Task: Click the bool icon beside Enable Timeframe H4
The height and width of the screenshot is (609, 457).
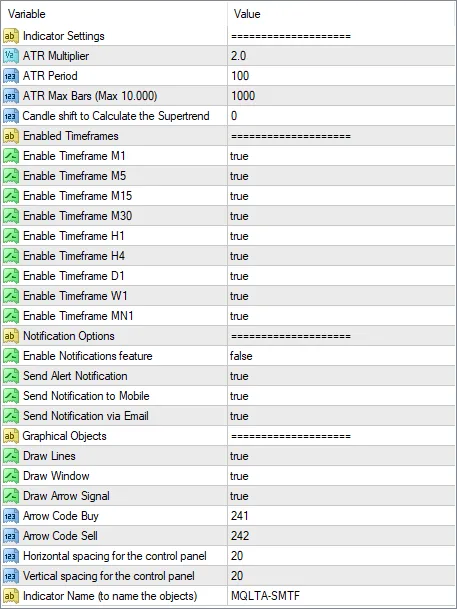Action: point(11,256)
